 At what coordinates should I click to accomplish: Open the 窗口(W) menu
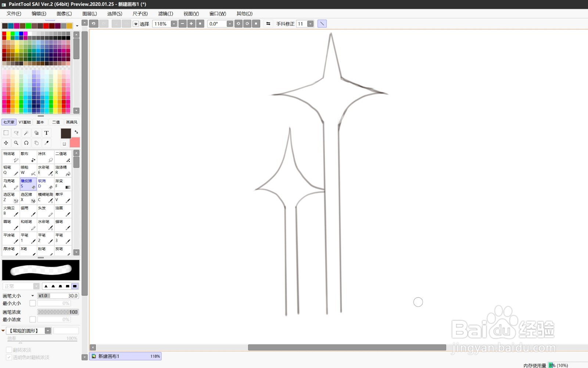[218, 14]
